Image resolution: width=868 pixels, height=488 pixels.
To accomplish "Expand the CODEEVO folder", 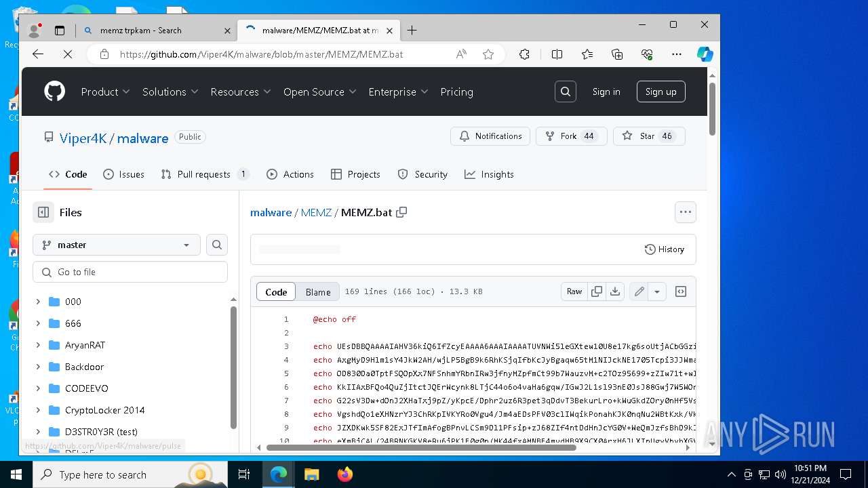I will [x=39, y=388].
